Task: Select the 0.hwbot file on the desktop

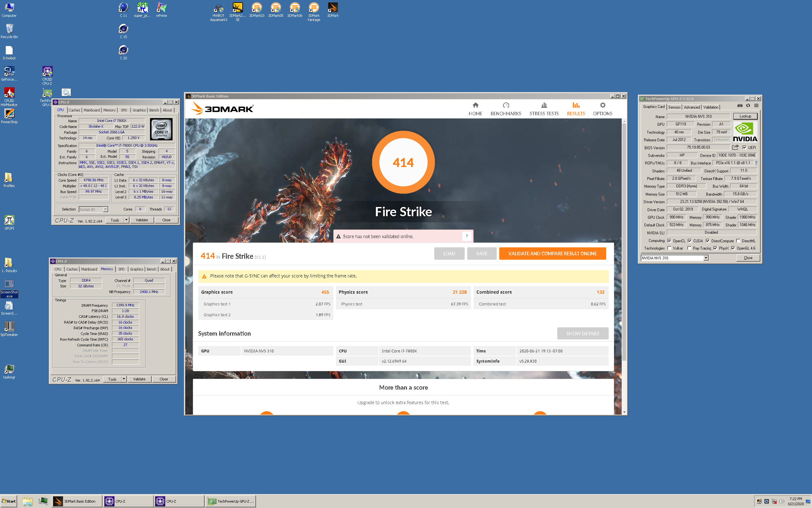Action: point(9,53)
